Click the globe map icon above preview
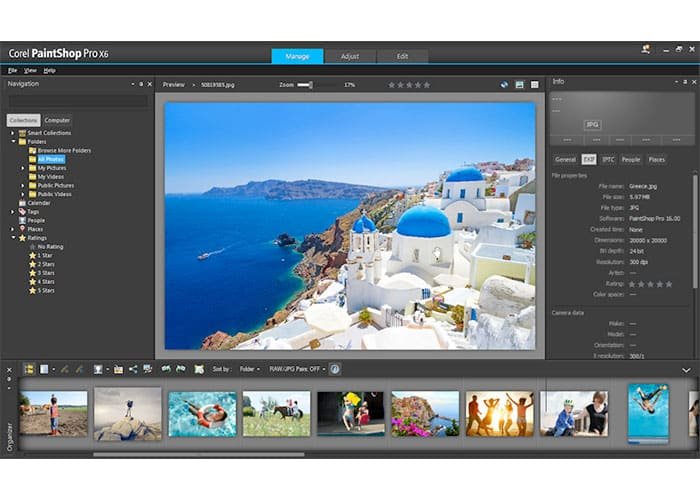Image resolution: width=700 pixels, height=500 pixels. pyautogui.click(x=505, y=85)
